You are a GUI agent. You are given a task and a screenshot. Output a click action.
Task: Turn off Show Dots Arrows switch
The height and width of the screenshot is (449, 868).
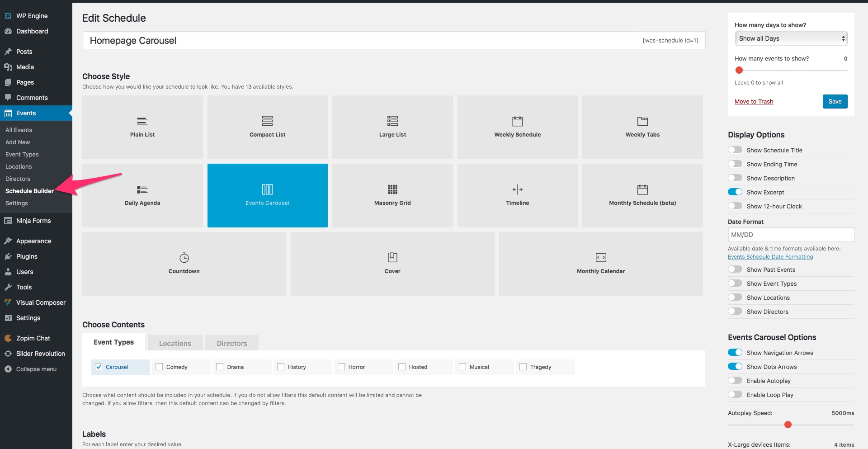pyautogui.click(x=735, y=366)
